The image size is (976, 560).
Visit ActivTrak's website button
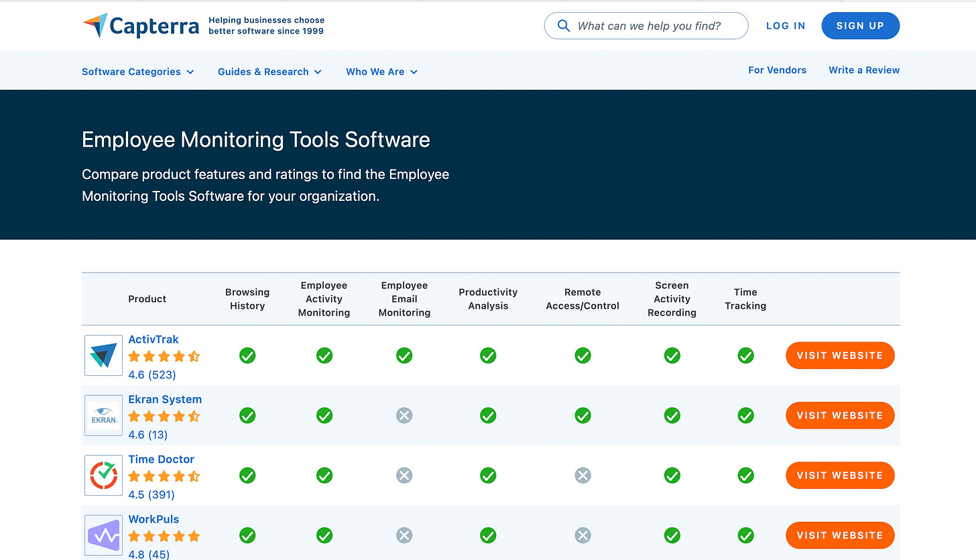(840, 356)
